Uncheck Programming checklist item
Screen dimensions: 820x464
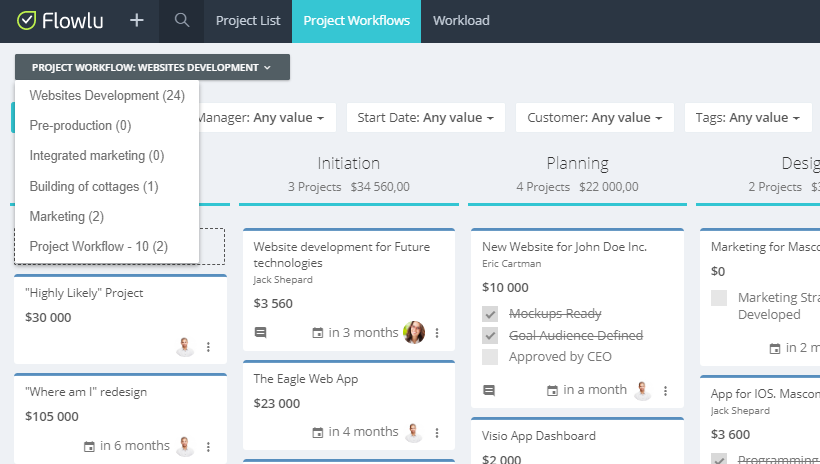719,459
